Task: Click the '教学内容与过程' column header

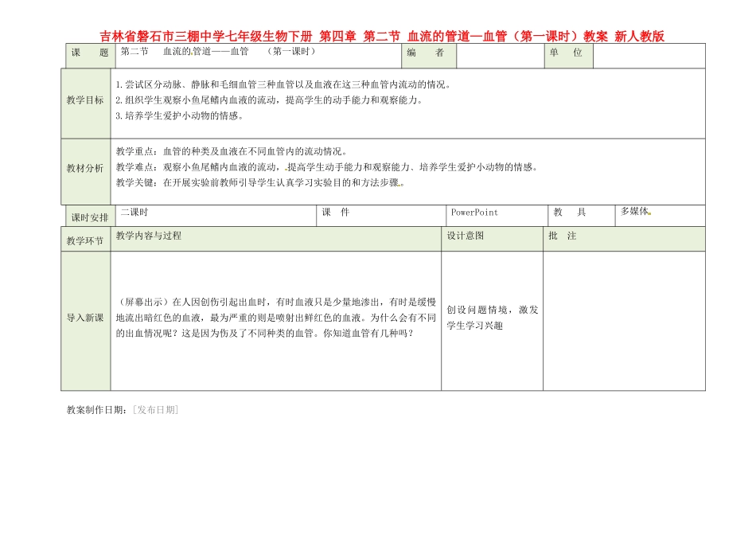Action: [276, 239]
